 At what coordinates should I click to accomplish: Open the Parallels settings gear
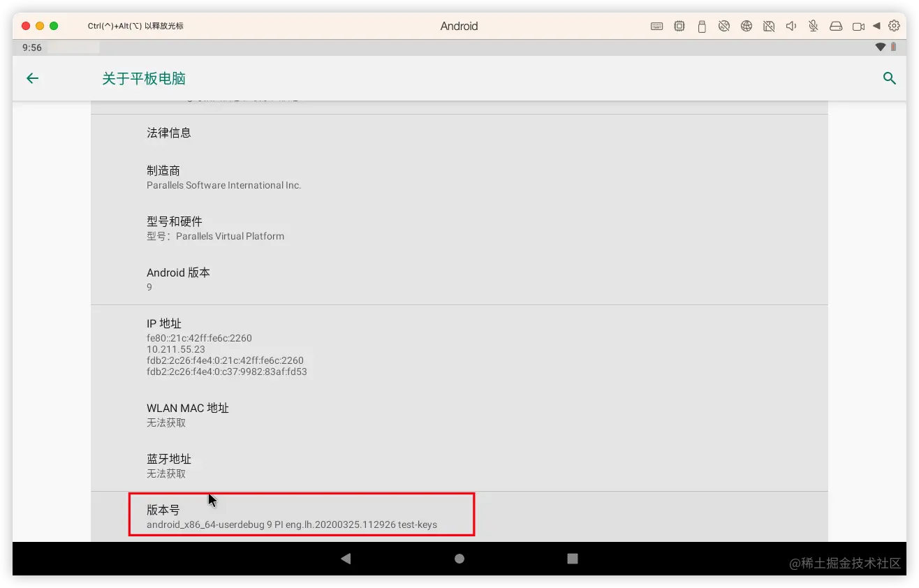click(x=894, y=26)
